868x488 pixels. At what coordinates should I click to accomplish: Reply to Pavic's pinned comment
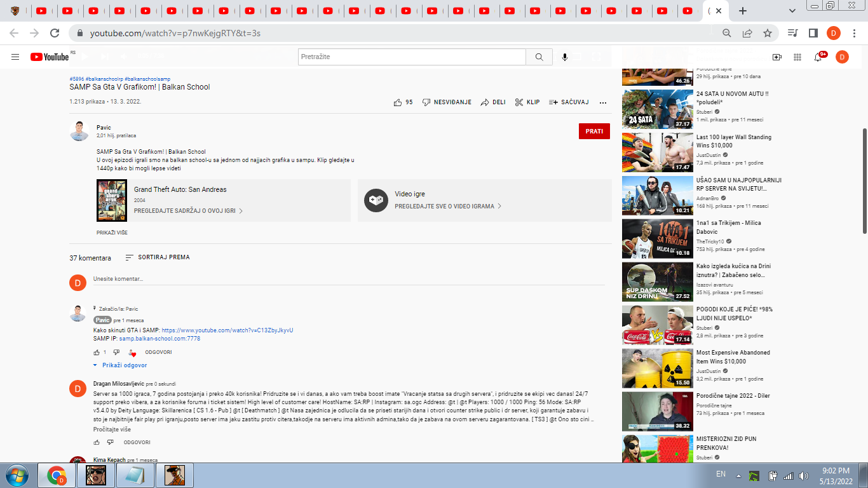(158, 352)
